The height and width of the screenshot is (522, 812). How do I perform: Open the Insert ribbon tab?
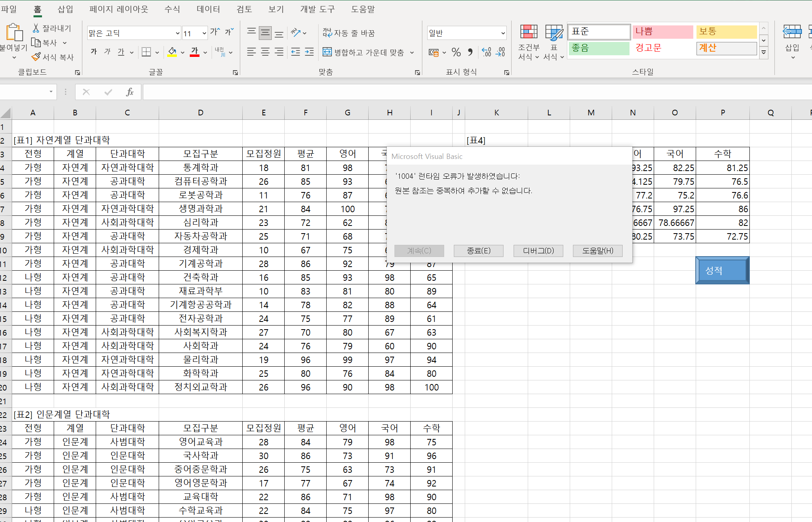click(x=65, y=9)
